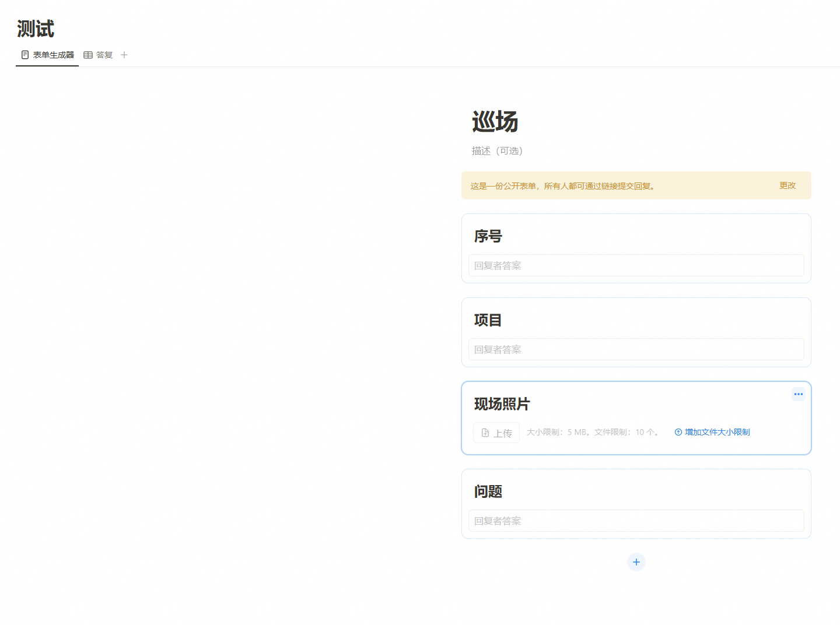Click the page title 测试
This screenshot has height=625, width=840.
[x=36, y=29]
